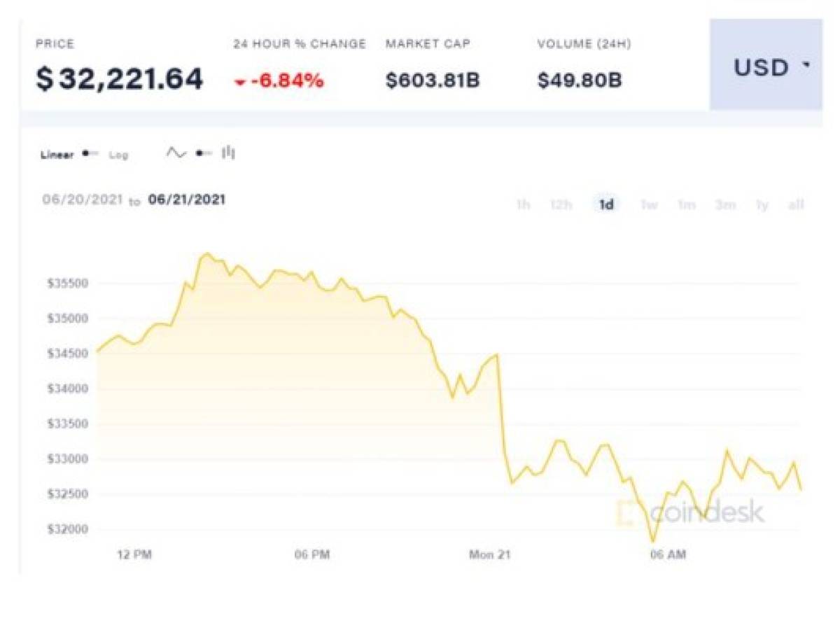Select the line chart icon
Screen dimensions: 840x630
(176, 153)
